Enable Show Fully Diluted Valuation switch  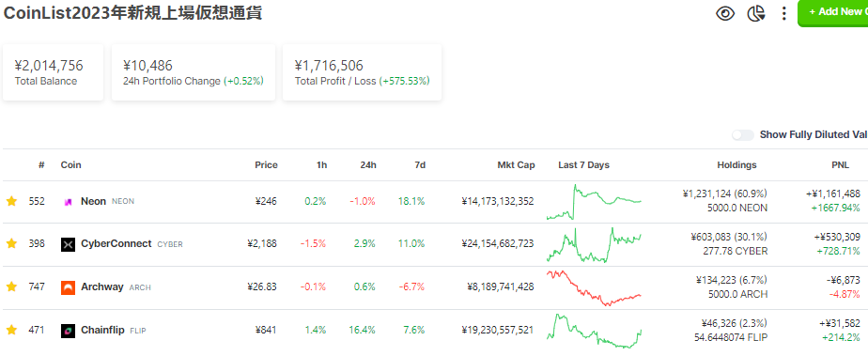[743, 135]
